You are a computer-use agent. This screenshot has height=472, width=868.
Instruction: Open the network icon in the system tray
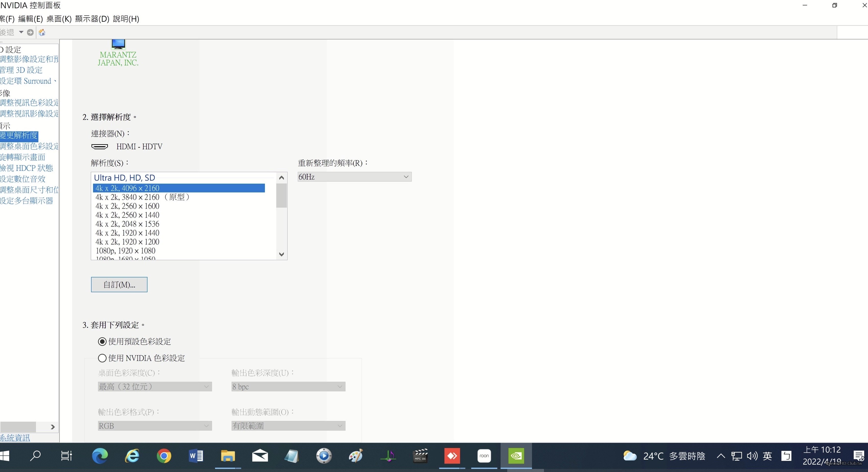pyautogui.click(x=737, y=456)
